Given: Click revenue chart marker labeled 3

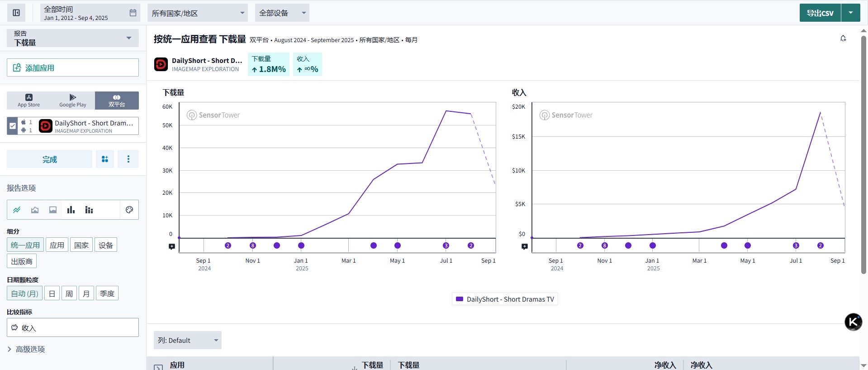Looking at the screenshot, I should tap(796, 245).
